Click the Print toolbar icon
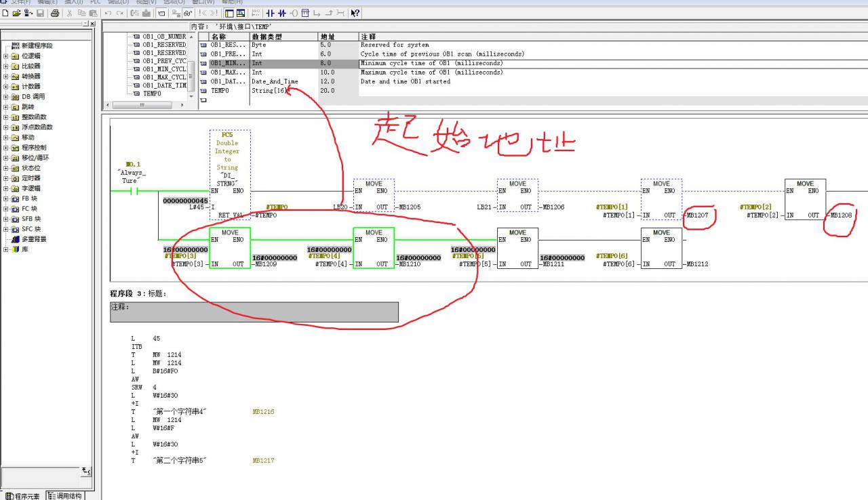The height and width of the screenshot is (500, 868). pos(54,14)
